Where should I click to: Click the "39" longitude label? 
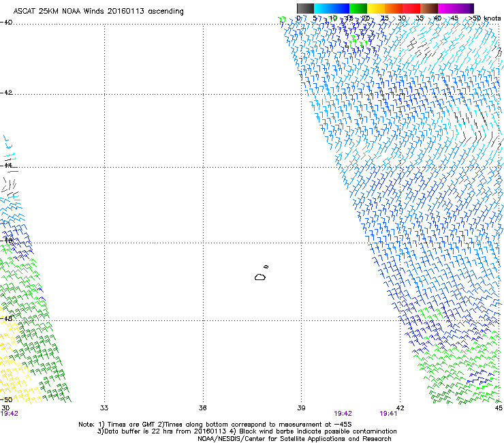(301, 408)
